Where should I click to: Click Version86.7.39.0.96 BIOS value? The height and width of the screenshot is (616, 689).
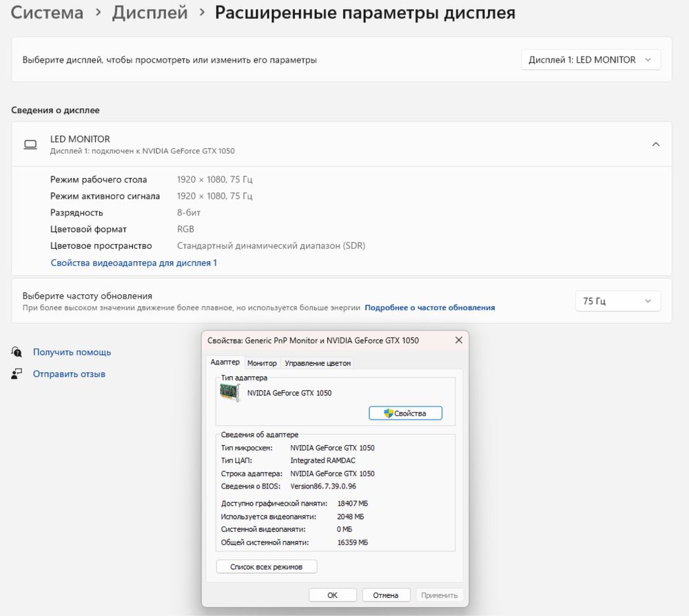[323, 486]
